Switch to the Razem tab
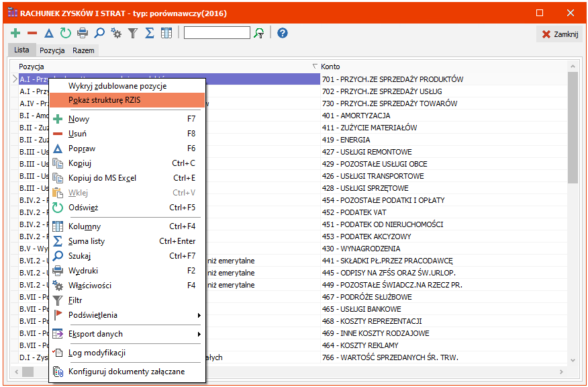 (83, 50)
